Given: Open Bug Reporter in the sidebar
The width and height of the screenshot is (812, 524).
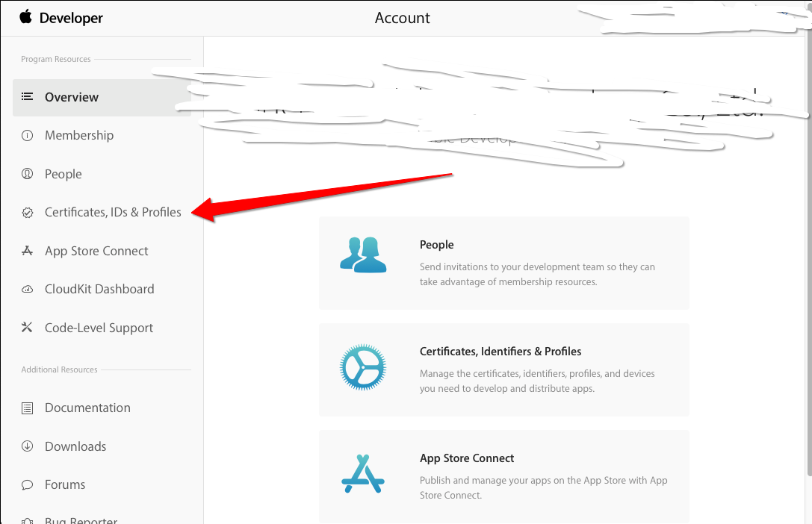Looking at the screenshot, I should pyautogui.click(x=81, y=520).
